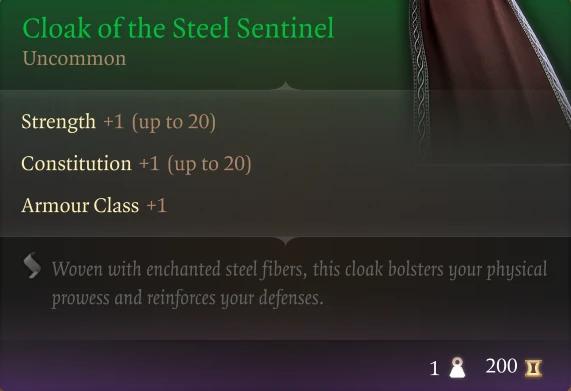
Task: Click the phrase 'reinforces your defenses'
Action: click(x=235, y=299)
